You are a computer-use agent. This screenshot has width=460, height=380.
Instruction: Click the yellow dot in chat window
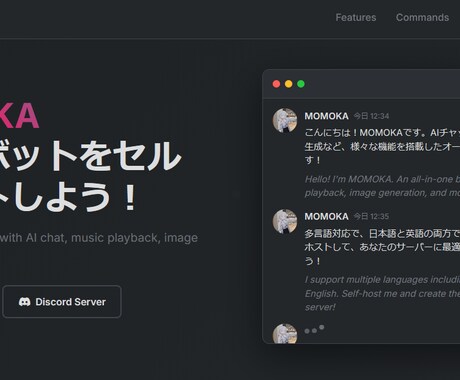pyautogui.click(x=289, y=84)
